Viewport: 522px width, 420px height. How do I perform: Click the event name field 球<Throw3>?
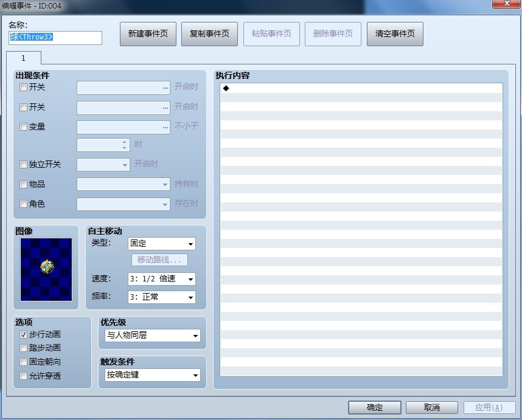55,38
